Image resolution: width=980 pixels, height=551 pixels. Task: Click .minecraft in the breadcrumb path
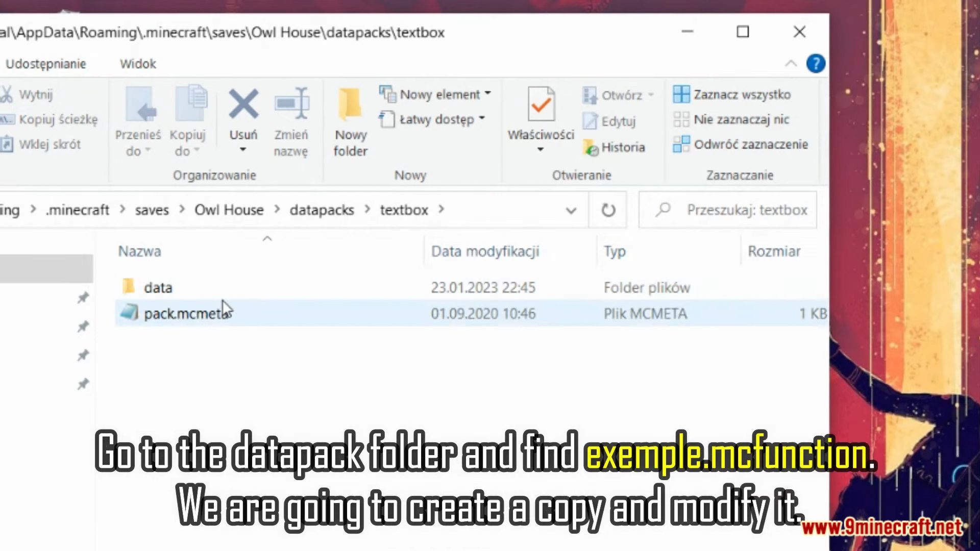coord(78,210)
